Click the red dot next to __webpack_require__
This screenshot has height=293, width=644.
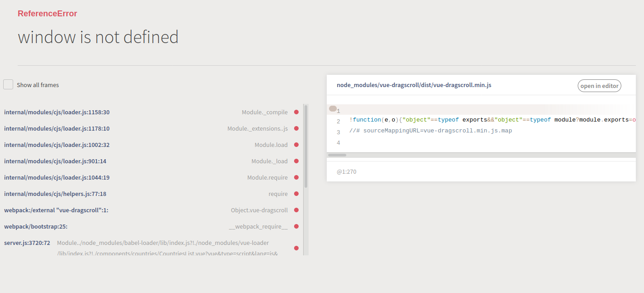296,226
